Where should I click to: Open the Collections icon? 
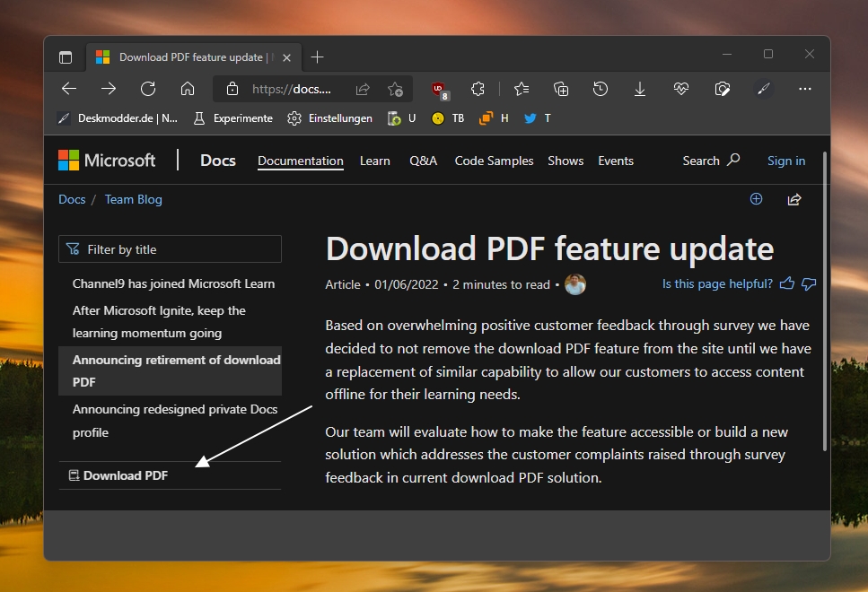[561, 89]
